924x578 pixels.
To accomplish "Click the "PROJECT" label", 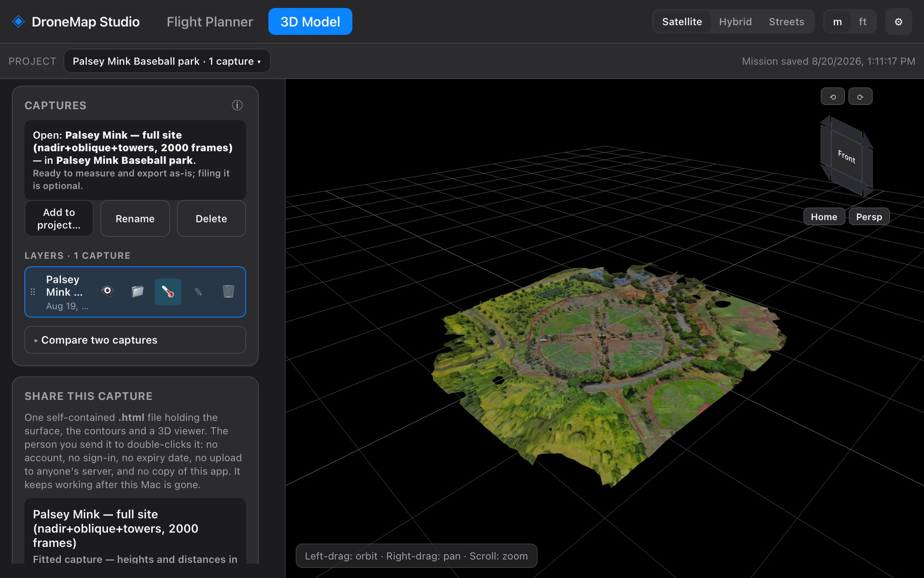I will 32,61.
